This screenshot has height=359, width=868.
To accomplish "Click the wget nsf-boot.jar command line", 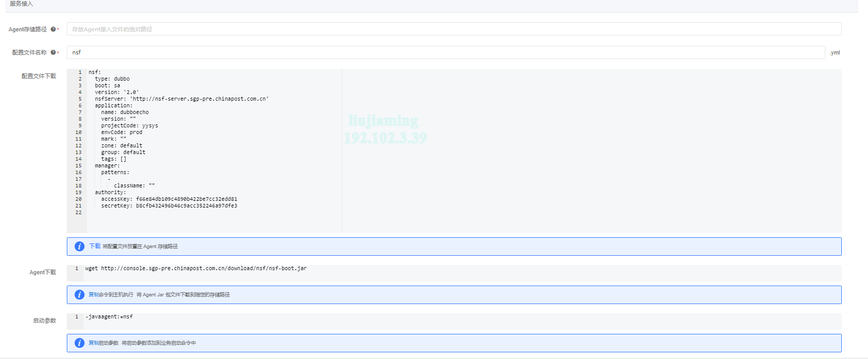I will click(x=196, y=269).
